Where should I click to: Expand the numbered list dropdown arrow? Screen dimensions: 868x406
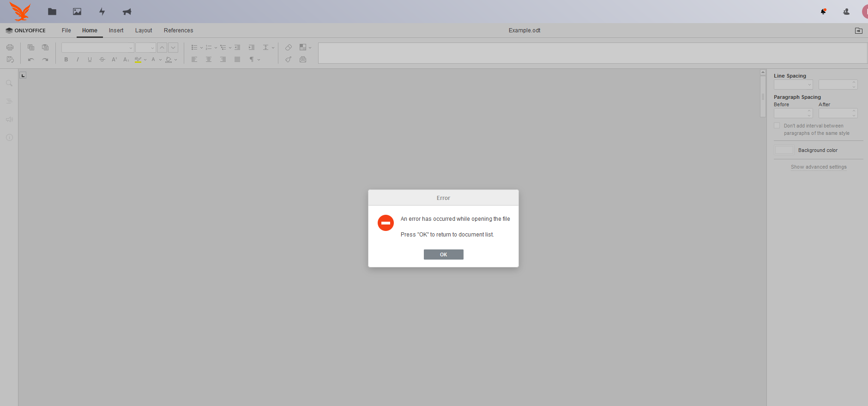click(x=216, y=48)
